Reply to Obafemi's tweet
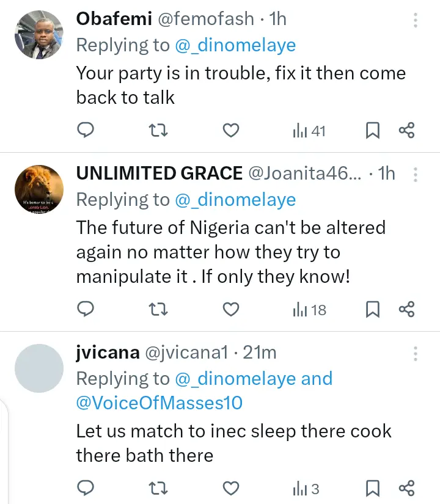Image resolution: width=440 pixels, height=504 pixels. point(86,130)
